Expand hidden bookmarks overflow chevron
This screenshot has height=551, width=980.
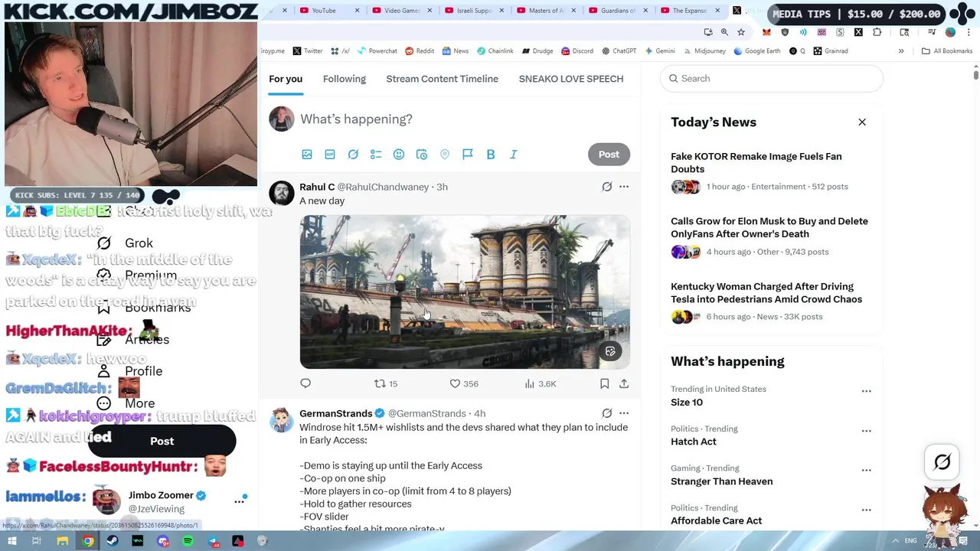coord(901,51)
